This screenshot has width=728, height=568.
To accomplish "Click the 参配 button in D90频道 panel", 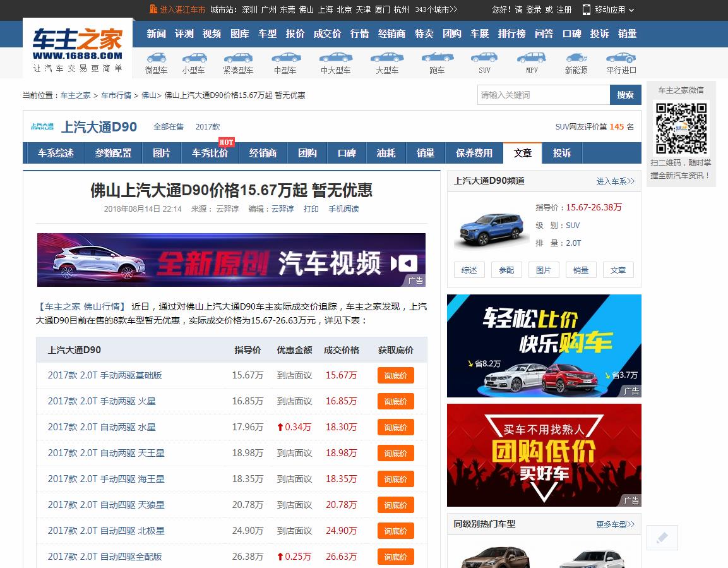I will [506, 270].
